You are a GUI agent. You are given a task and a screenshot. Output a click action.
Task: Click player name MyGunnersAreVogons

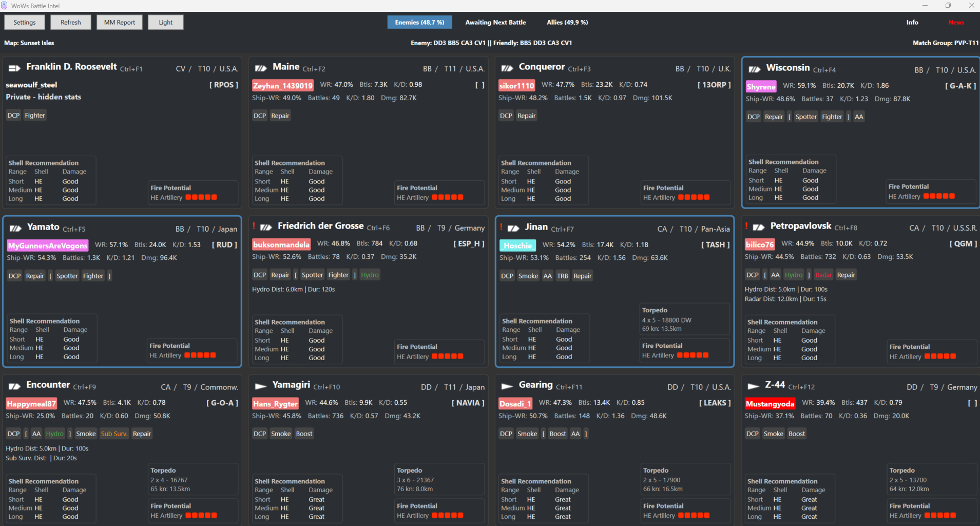tap(48, 246)
